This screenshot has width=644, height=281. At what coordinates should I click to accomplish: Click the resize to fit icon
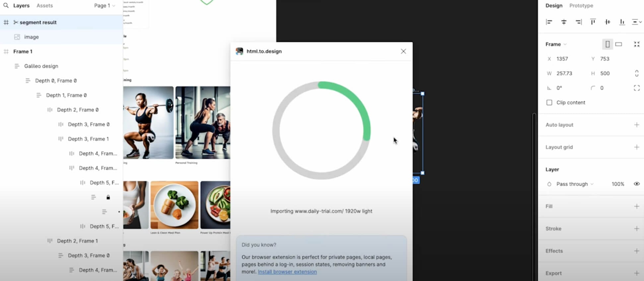click(637, 44)
